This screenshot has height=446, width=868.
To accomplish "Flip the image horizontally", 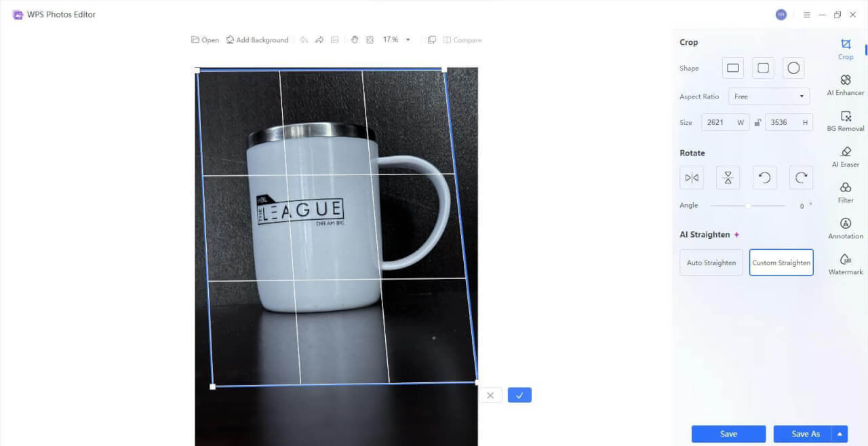I will click(691, 177).
